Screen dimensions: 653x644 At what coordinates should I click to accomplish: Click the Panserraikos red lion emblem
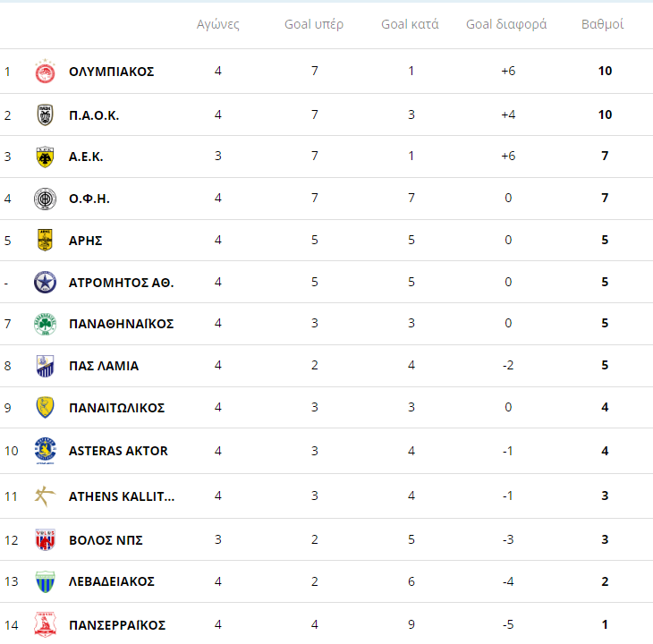click(x=45, y=624)
